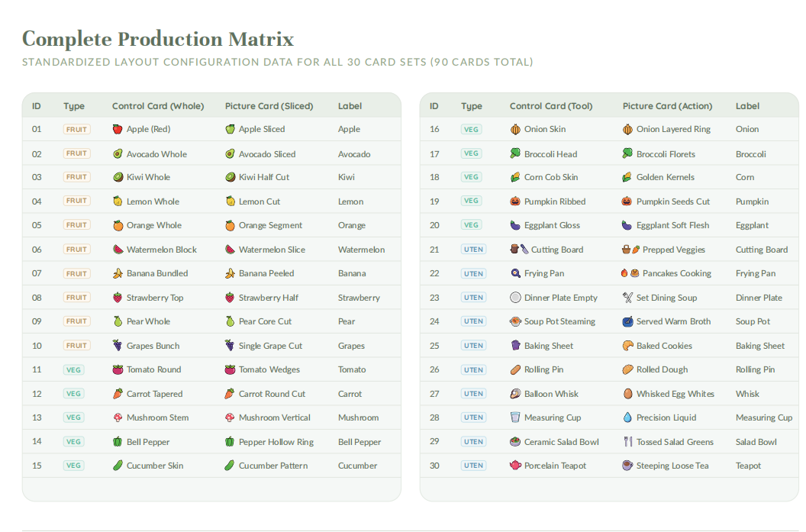
Task: Click the VEG tag in row 13
Action: (73, 418)
